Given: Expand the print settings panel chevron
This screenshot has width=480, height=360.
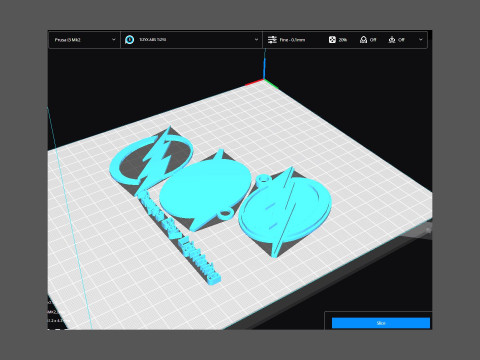Looking at the screenshot, I should pos(421,40).
